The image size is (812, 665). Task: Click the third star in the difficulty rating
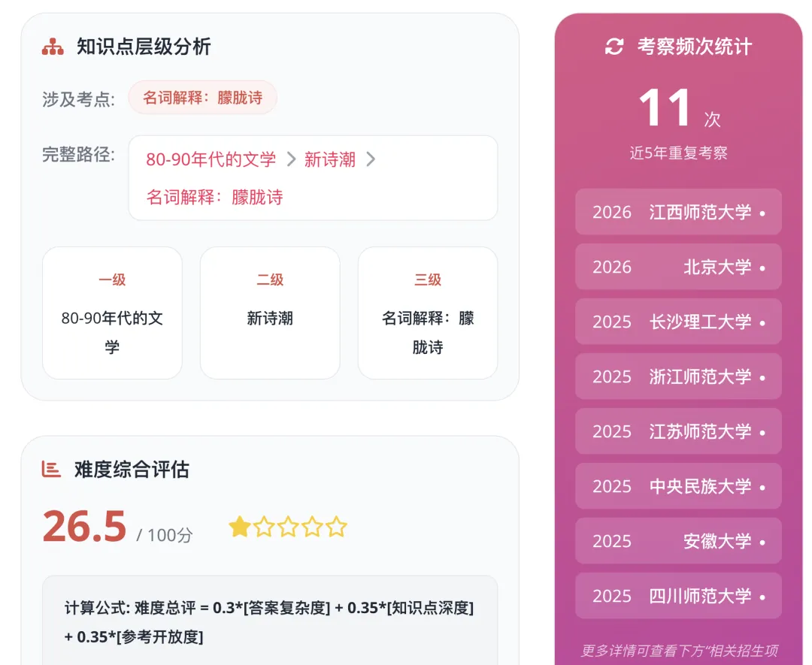[x=288, y=527]
